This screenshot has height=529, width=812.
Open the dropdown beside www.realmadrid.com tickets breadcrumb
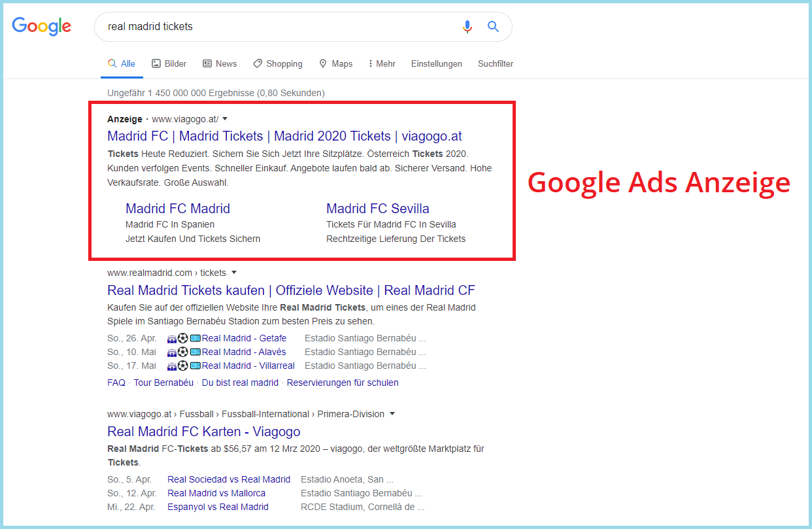(x=234, y=273)
